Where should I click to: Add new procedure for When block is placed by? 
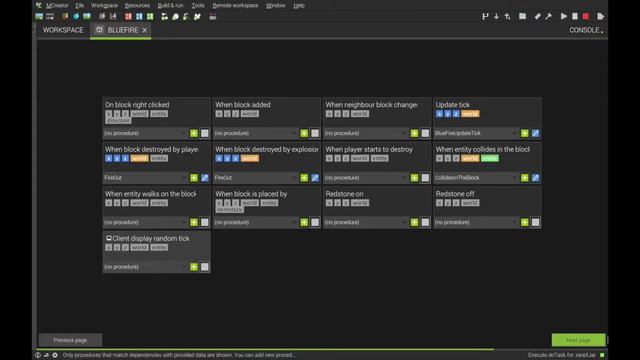[x=304, y=222]
